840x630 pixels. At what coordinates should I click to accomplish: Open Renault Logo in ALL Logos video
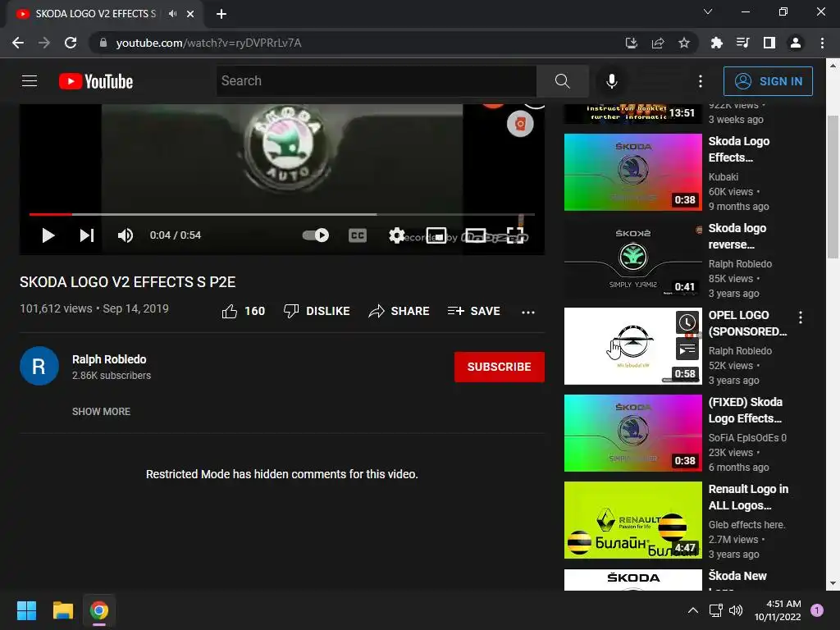coord(632,519)
